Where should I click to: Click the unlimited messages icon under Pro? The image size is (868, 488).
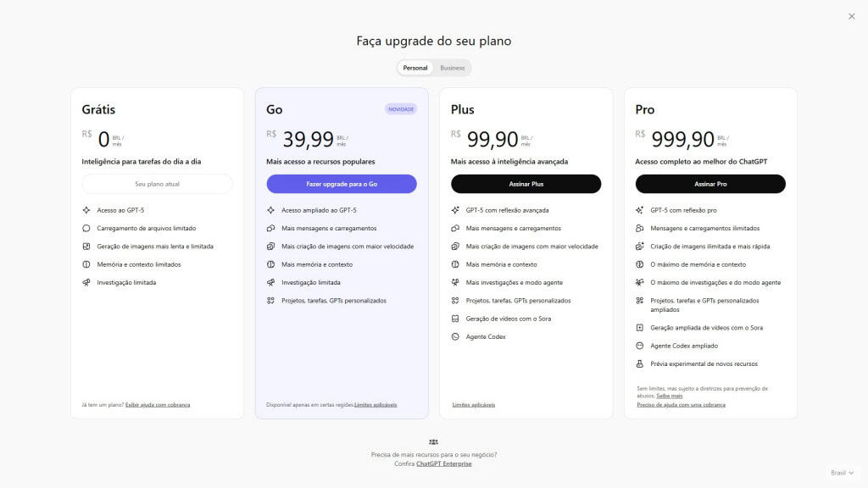coord(638,227)
